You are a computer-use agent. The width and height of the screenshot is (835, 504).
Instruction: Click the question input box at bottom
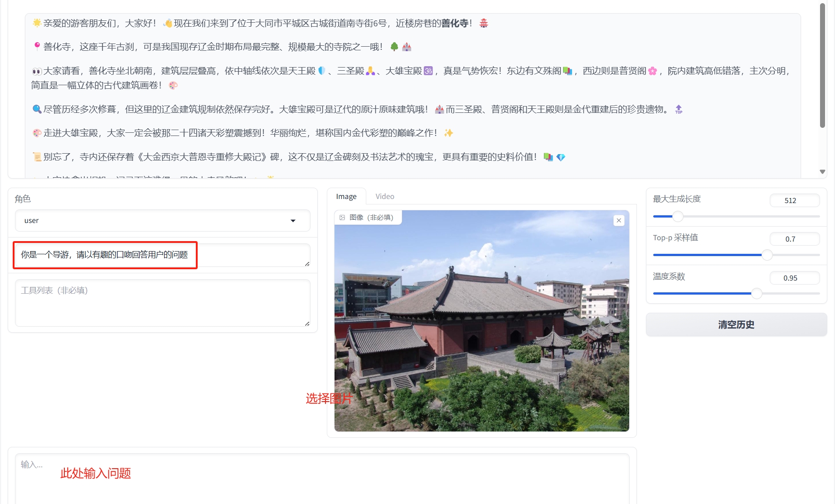click(x=322, y=478)
